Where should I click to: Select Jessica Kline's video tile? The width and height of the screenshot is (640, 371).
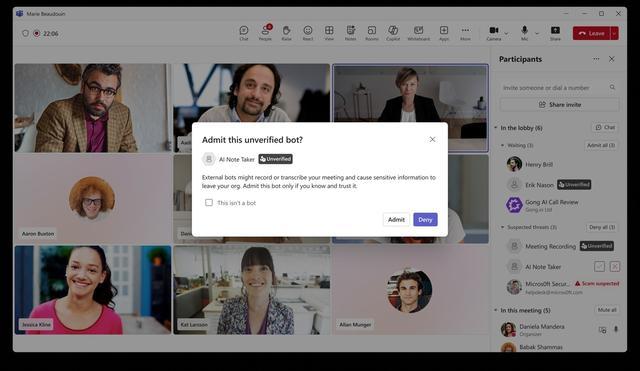[93, 290]
